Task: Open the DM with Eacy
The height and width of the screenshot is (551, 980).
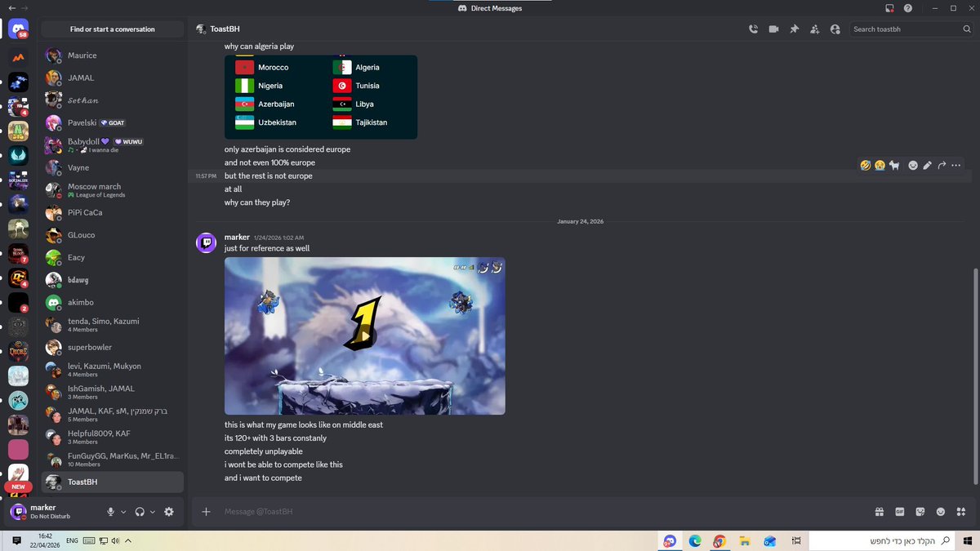Action: (112, 257)
